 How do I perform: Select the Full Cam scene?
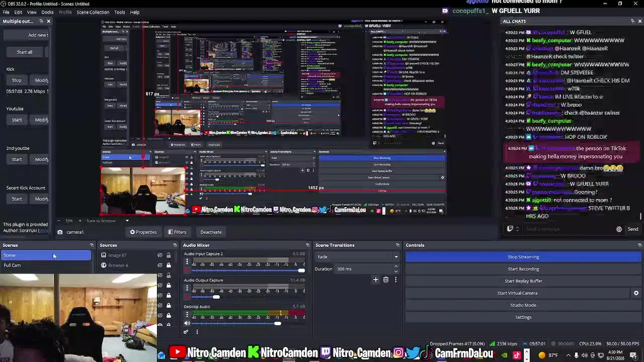point(46,265)
